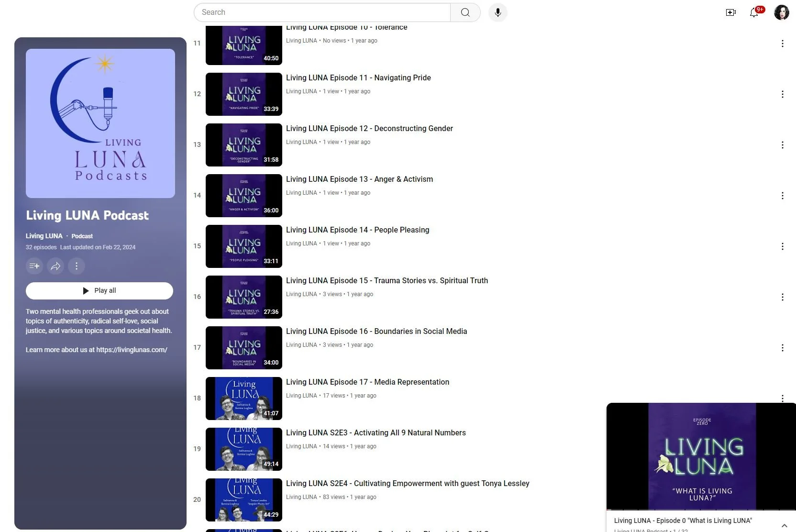Open S2E3 Activating All 9 Natural Numbers
Viewport: 796px width, 532px height.
coord(376,432)
